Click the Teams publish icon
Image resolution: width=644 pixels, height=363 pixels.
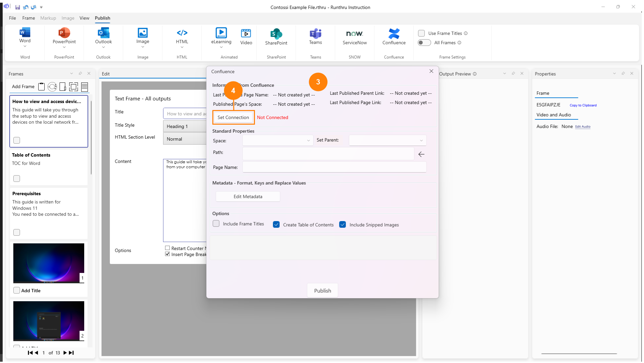tap(315, 34)
